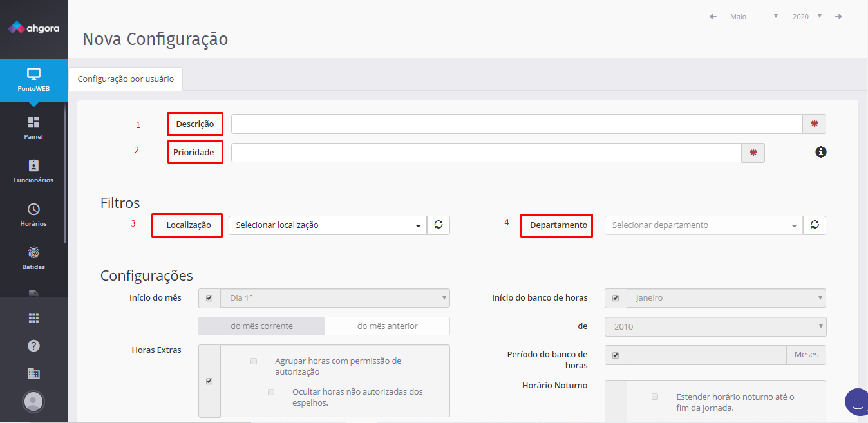This screenshot has width=868, height=423.
Task: Toggle Período do banco de horas checkbox
Action: pyautogui.click(x=616, y=355)
